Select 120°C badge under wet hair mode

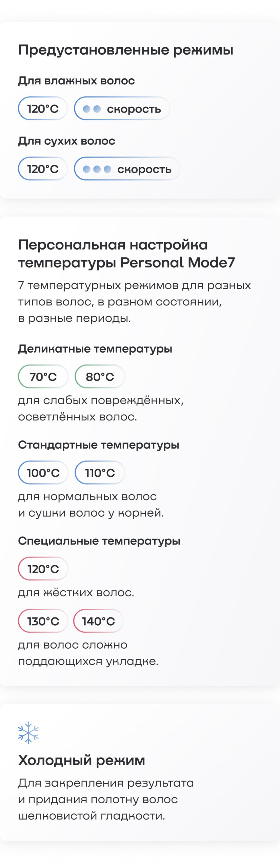(43, 108)
